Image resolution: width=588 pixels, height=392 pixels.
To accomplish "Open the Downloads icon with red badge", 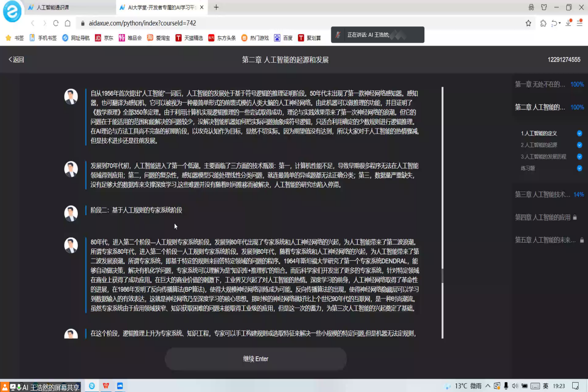I will (568, 23).
